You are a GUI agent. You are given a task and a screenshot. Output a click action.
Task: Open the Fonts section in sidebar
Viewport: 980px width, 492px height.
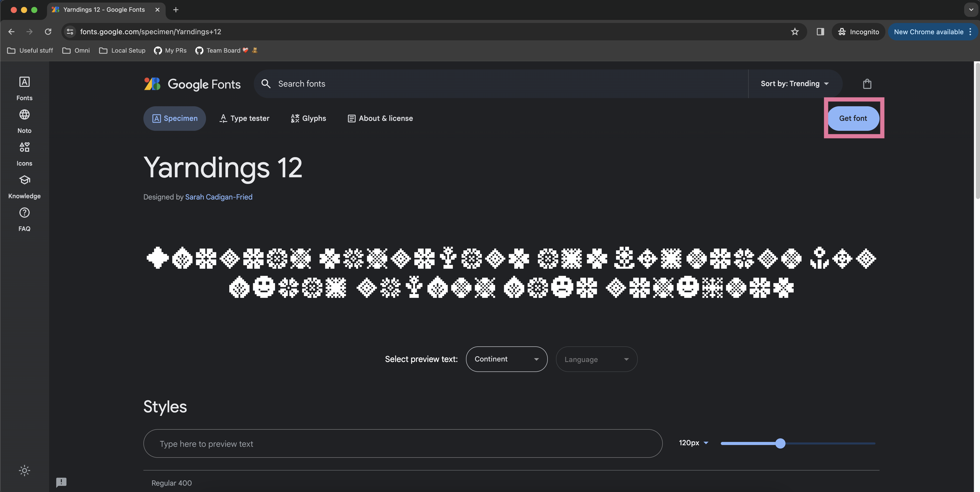click(x=24, y=88)
